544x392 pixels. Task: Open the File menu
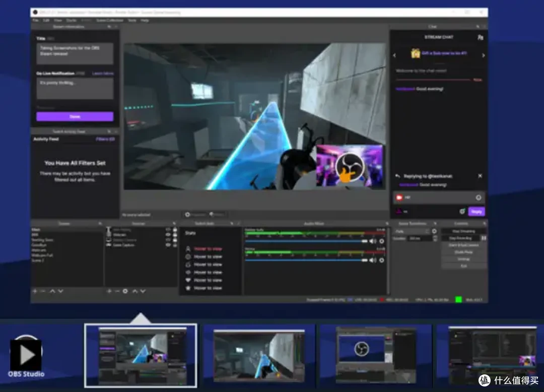point(36,21)
